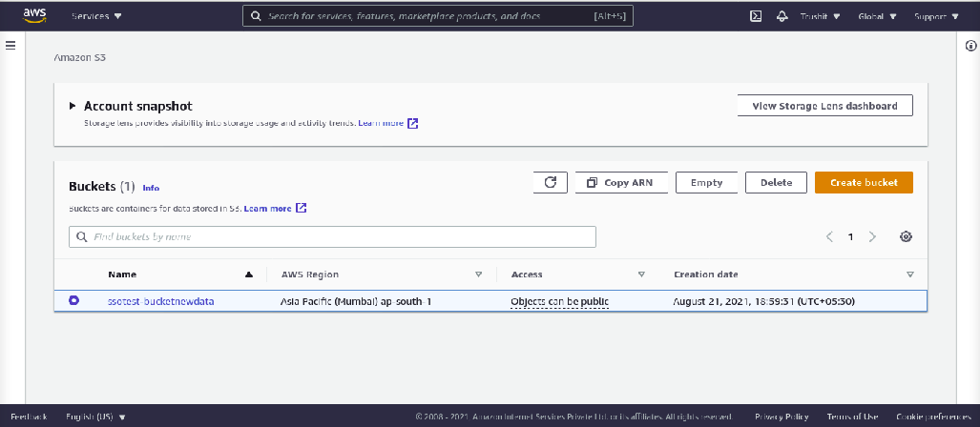Open the Terms of Use link
The image size is (980, 427).
coord(852,417)
